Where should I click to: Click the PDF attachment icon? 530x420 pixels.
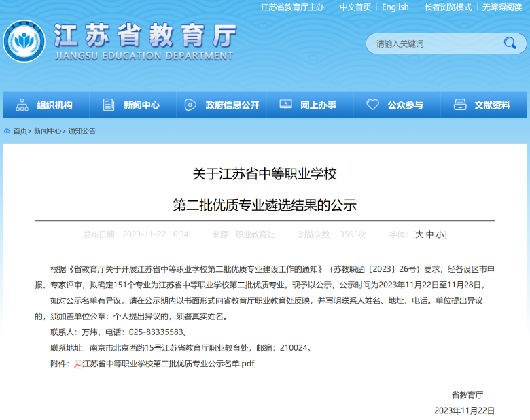coord(78,364)
